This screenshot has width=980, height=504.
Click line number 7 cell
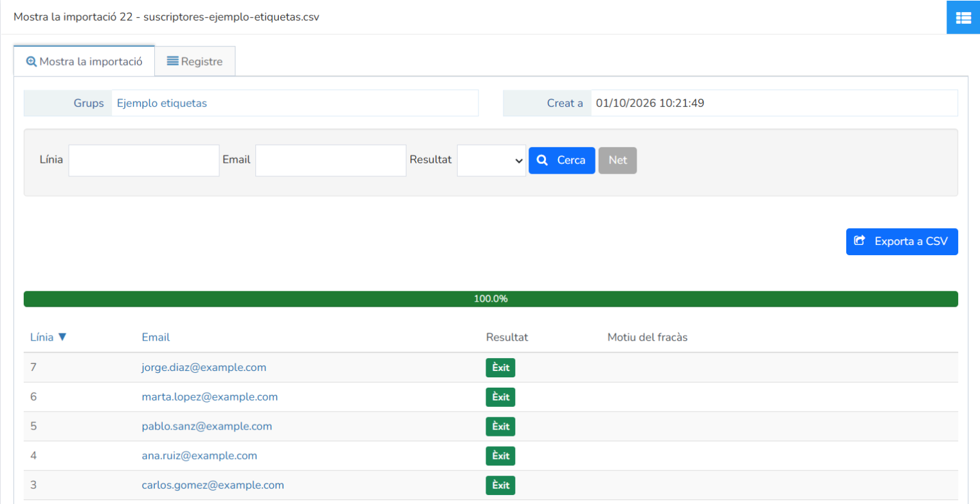(33, 367)
